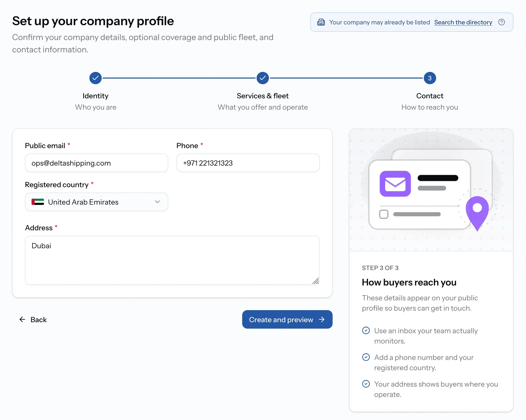
Task: Click the Public email input field
Action: pos(97,163)
